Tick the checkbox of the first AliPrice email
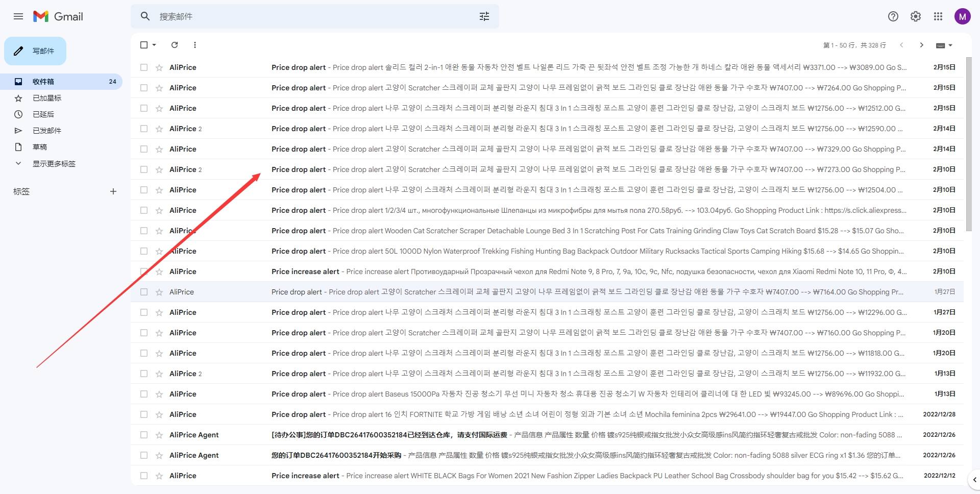Image resolution: width=980 pixels, height=494 pixels. (x=144, y=67)
